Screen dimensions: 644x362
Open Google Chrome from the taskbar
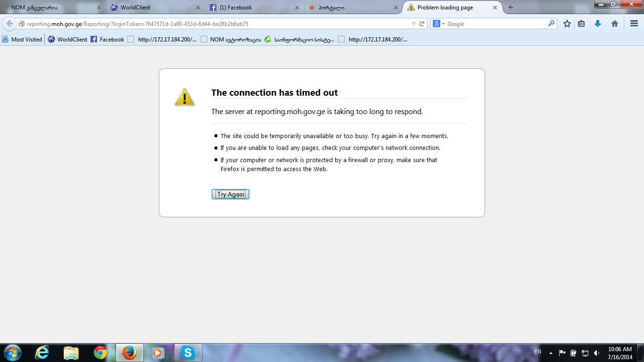point(100,353)
